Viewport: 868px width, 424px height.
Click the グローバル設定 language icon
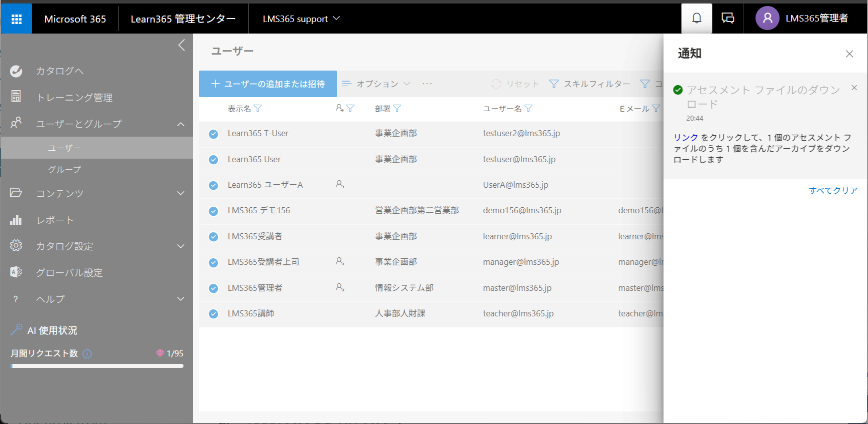tap(16, 272)
